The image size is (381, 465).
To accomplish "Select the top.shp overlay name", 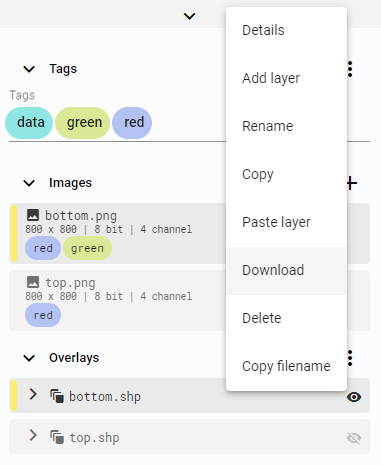I will (94, 438).
